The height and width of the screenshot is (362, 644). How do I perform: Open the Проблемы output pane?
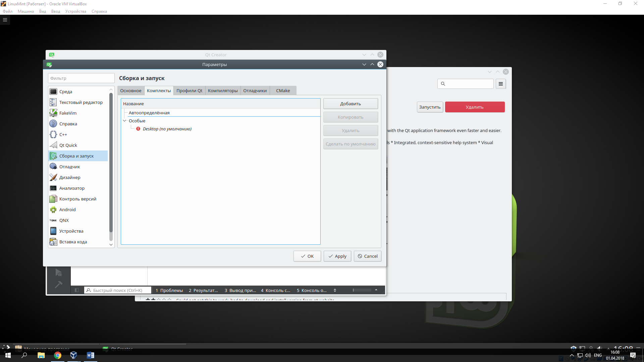click(169, 290)
